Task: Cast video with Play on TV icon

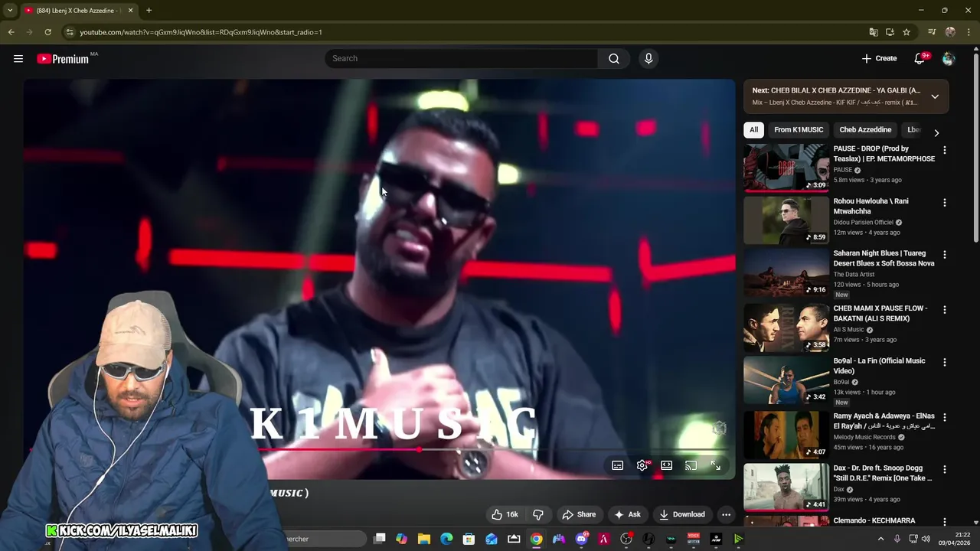Action: (x=691, y=465)
